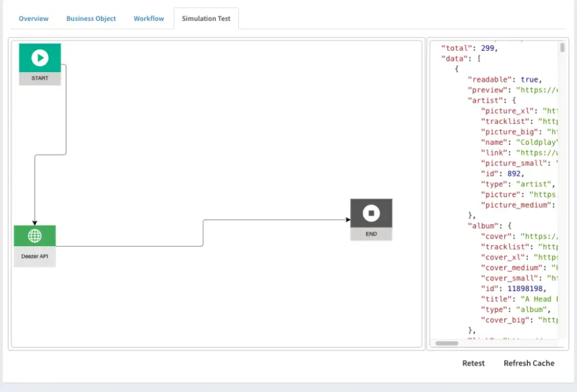Click the "album" key in JSON output

(481, 225)
